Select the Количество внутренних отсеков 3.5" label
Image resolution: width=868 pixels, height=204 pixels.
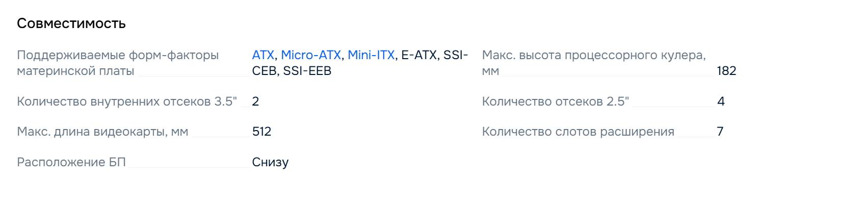[x=127, y=101]
